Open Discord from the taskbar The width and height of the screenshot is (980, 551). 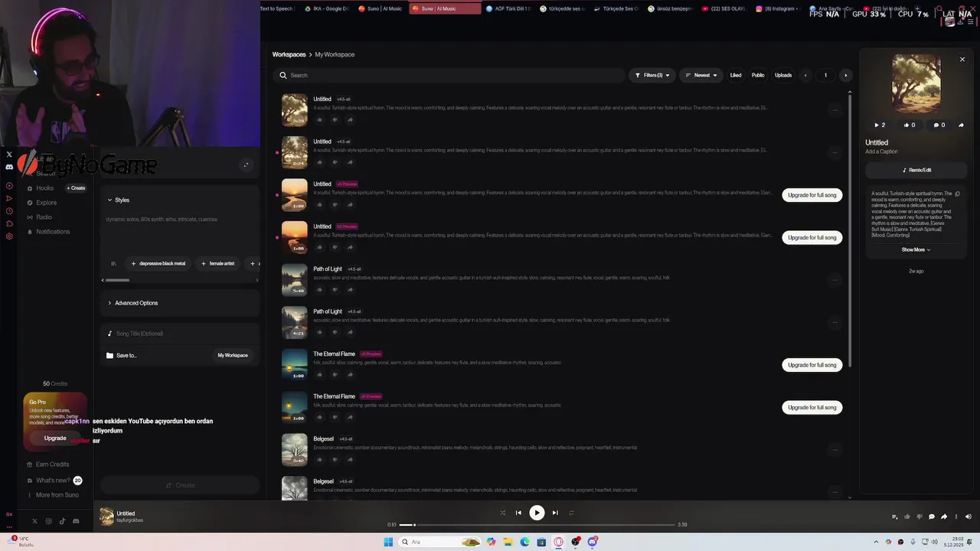593,542
